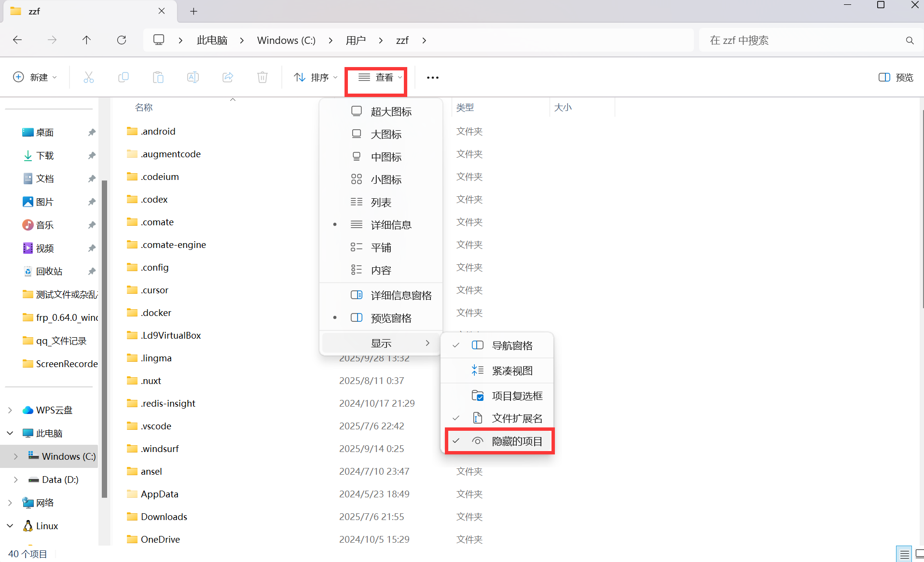Viewport: 924px width, 562px height.
Task: Navigate to 用户 in breadcrumb
Action: pyautogui.click(x=356, y=41)
